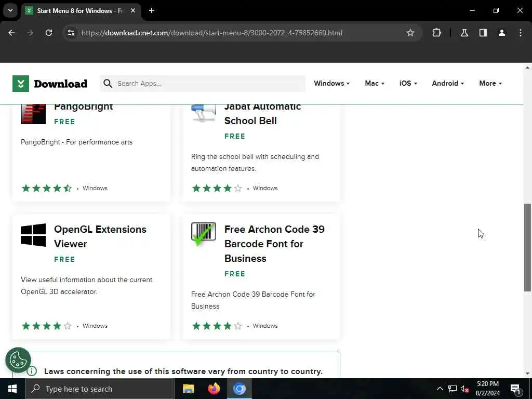Click the info icon beside the laws notice

coord(32,371)
